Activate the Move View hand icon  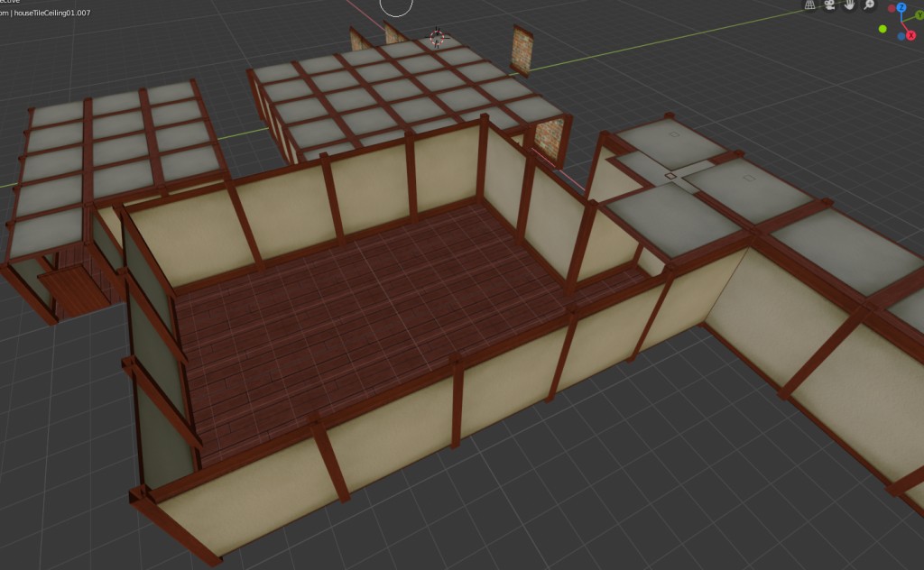[849, 4]
